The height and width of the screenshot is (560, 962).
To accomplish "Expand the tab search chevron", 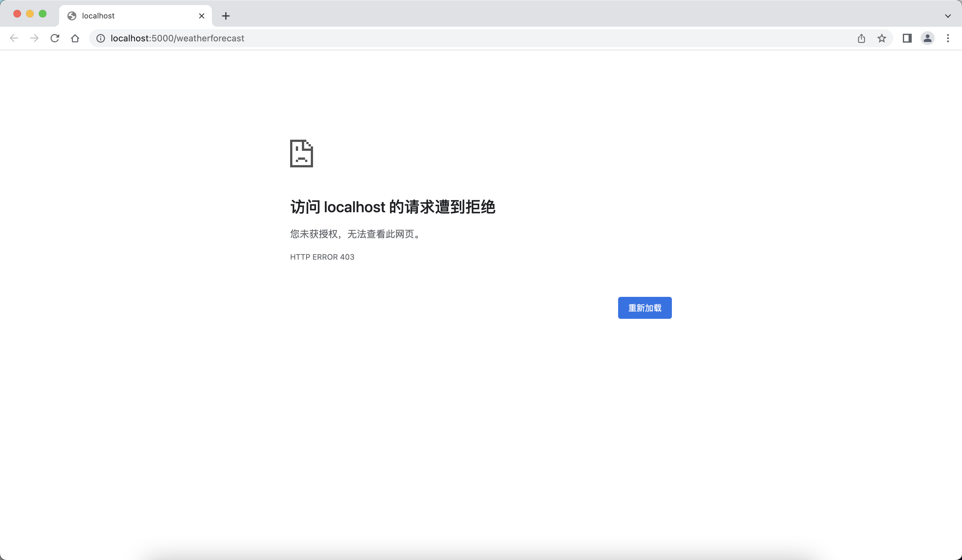I will pos(948,16).
